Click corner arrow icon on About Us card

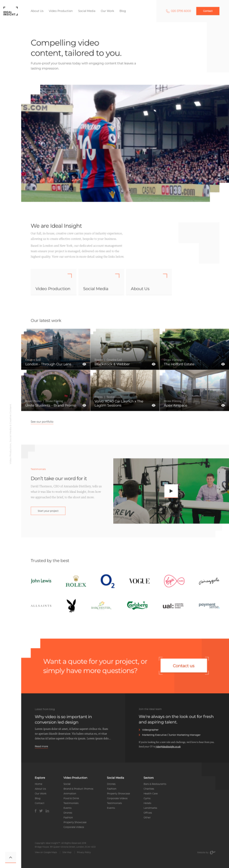coord(165,275)
